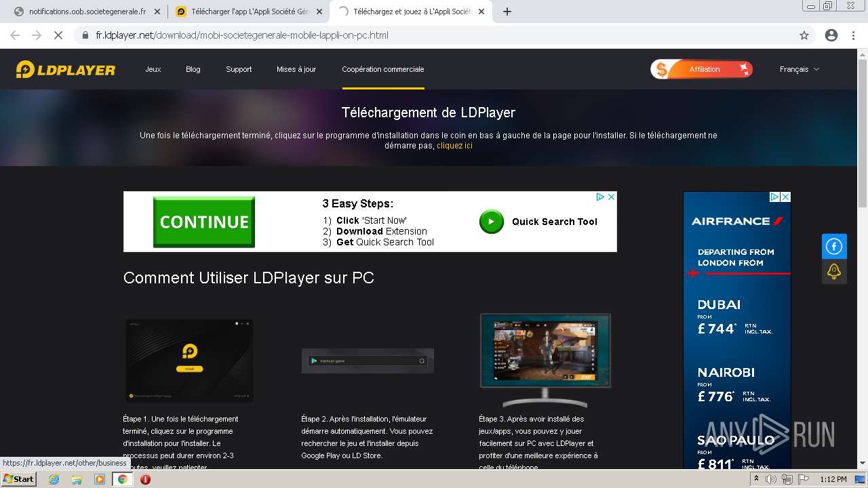868x488 pixels.
Task: Open the Chrome three-dot menu
Action: pyautogui.click(x=853, y=35)
